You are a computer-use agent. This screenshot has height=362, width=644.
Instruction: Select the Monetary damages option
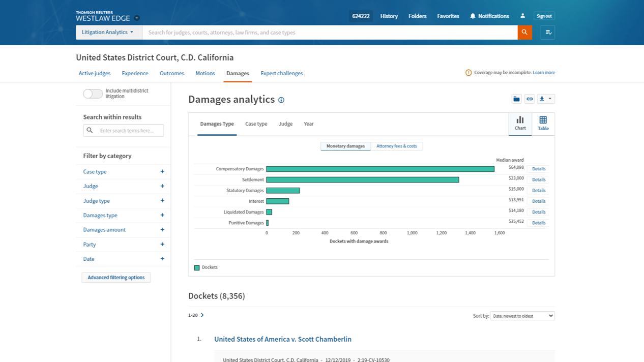pos(345,146)
